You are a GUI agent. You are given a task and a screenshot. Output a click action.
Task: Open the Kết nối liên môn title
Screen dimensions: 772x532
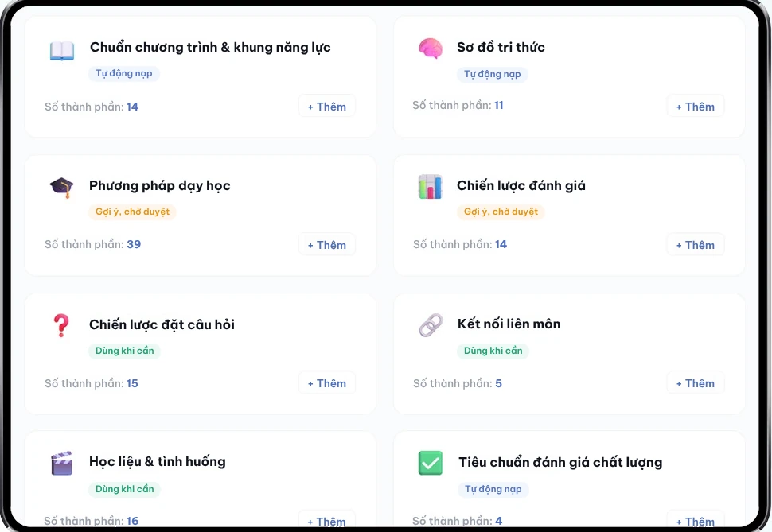tap(509, 324)
